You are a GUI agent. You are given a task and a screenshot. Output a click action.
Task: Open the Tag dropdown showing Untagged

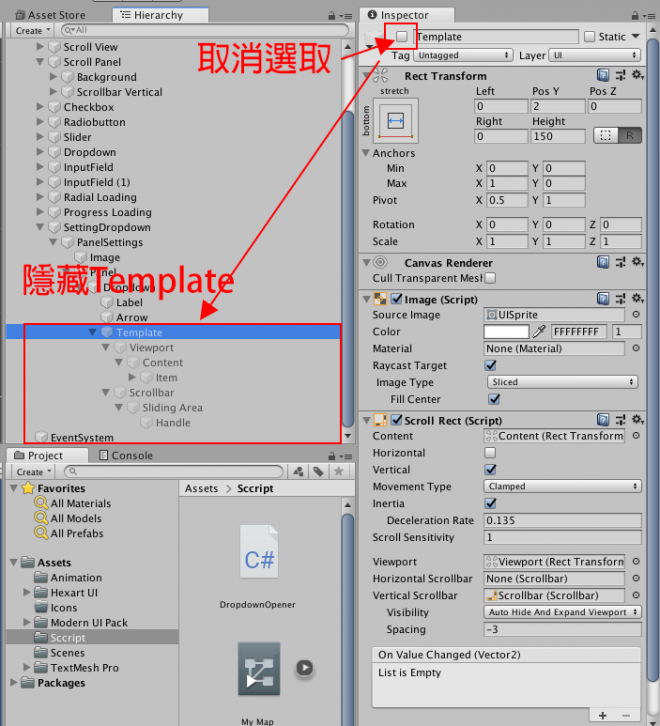coord(463,56)
